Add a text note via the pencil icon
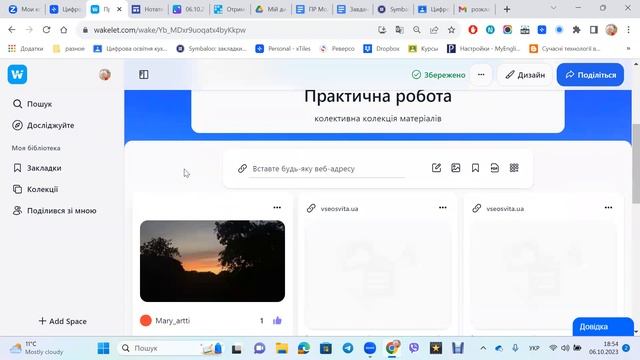 point(436,168)
